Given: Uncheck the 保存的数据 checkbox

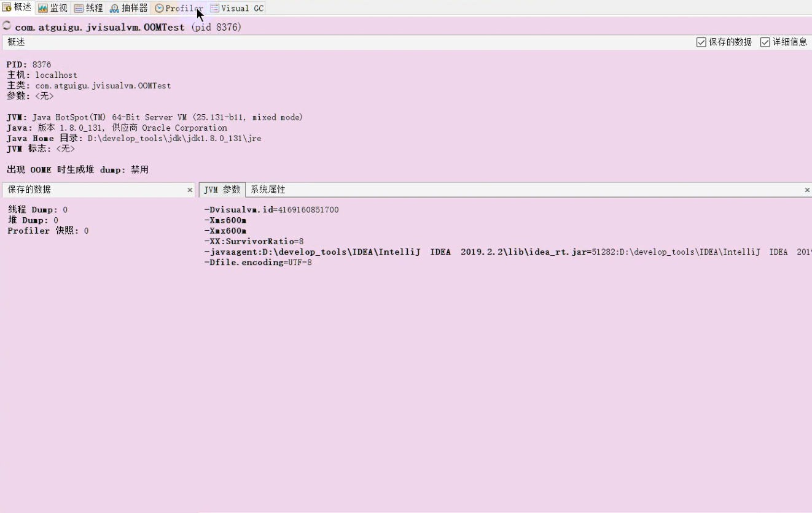Looking at the screenshot, I should 701,42.
